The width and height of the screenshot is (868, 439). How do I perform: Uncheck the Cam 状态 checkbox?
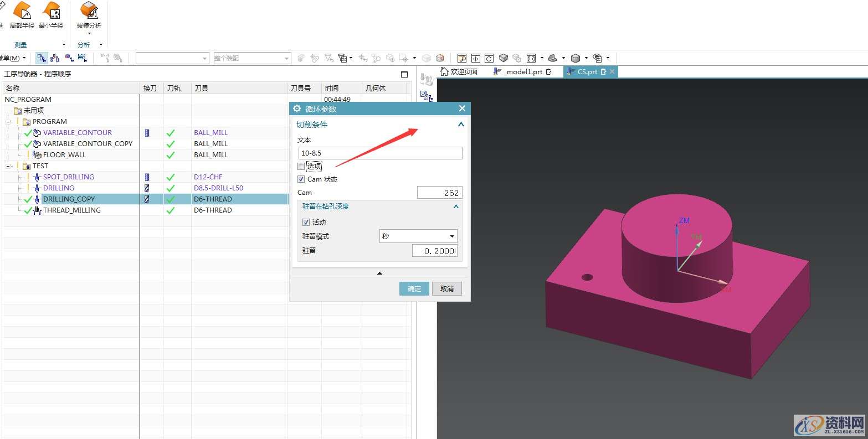pyautogui.click(x=301, y=179)
